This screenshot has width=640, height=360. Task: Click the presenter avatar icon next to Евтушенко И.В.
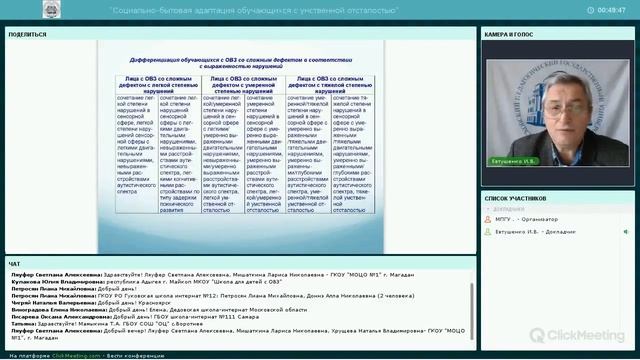[487, 232]
